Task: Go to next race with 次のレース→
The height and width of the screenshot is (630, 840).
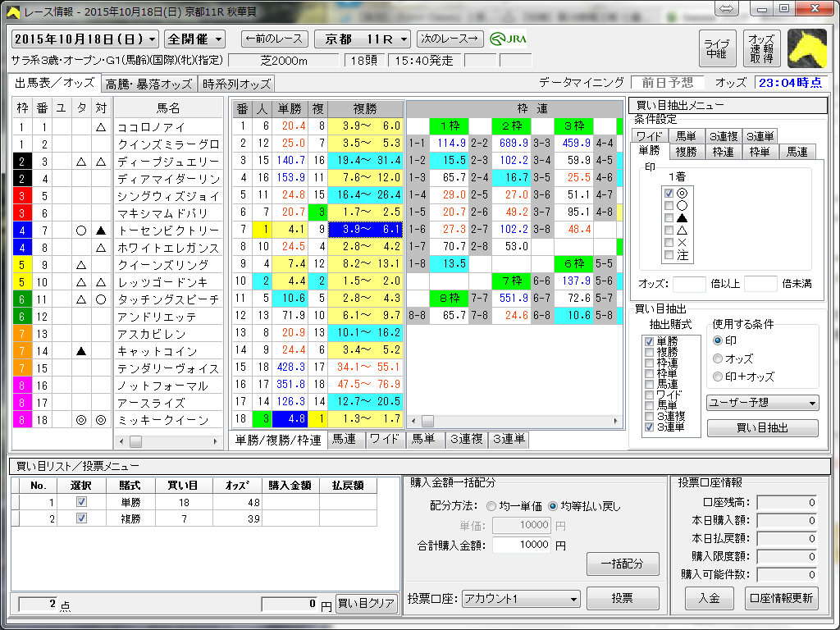Action: click(450, 39)
